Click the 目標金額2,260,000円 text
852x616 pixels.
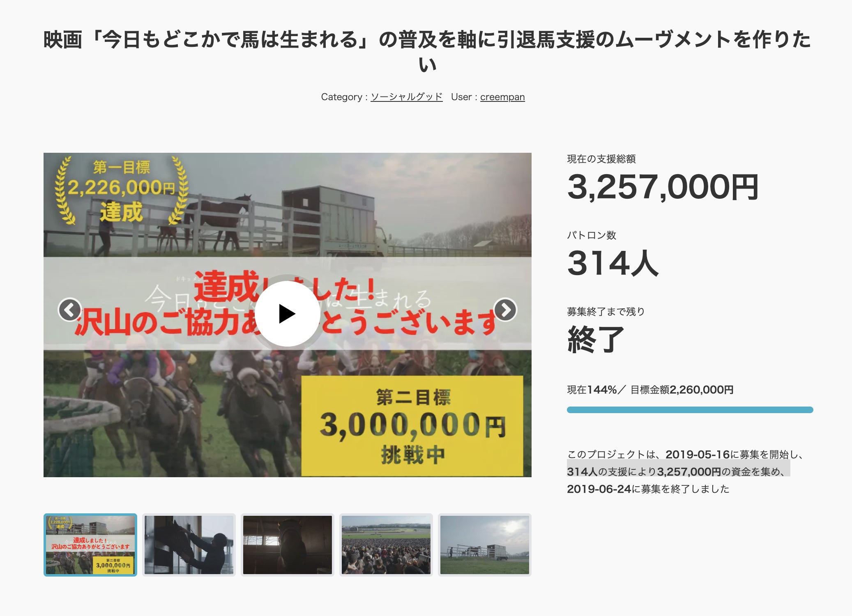[682, 390]
